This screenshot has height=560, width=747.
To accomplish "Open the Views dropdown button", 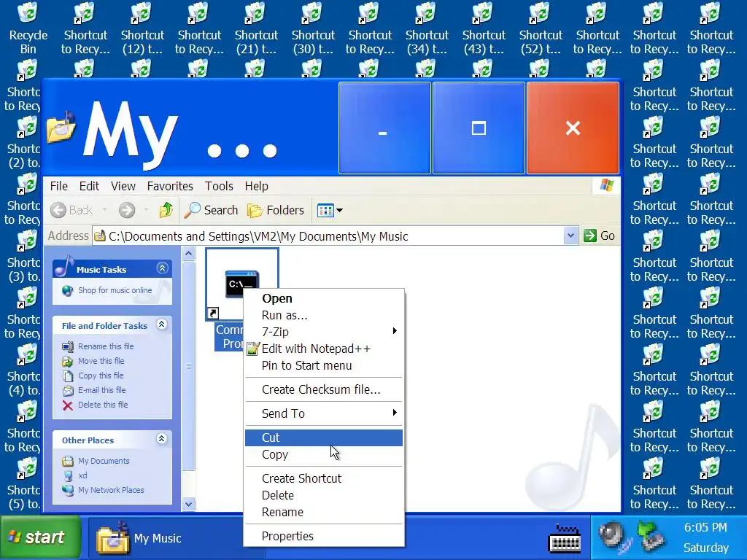I will click(x=330, y=210).
